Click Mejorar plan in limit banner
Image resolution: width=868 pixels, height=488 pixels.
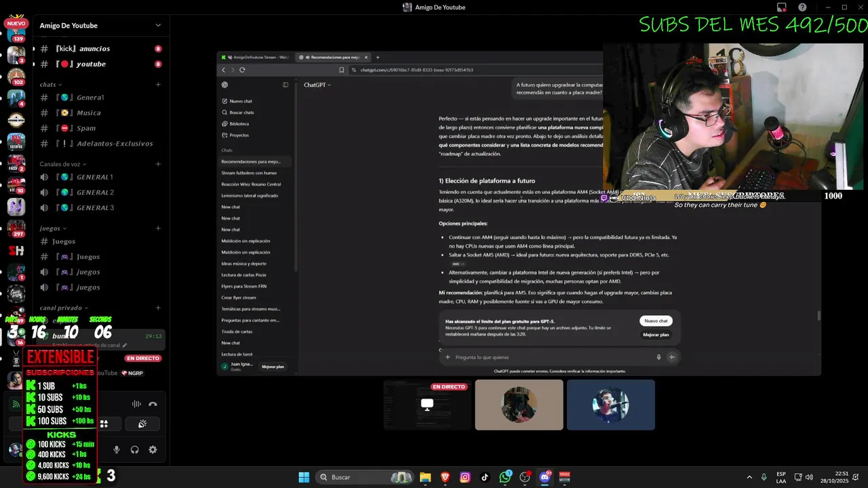656,334
